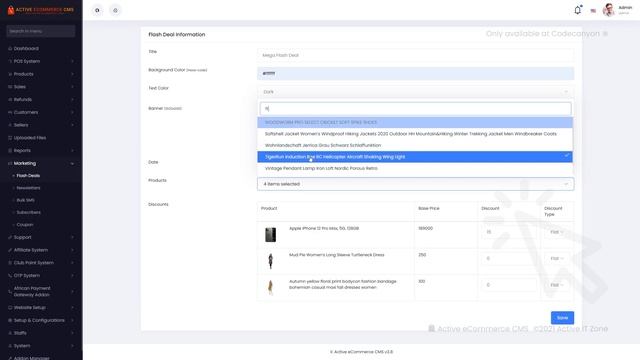Click the Affiliate System sidebar icon
Image resolution: width=640 pixels, height=360 pixels.
[10, 250]
